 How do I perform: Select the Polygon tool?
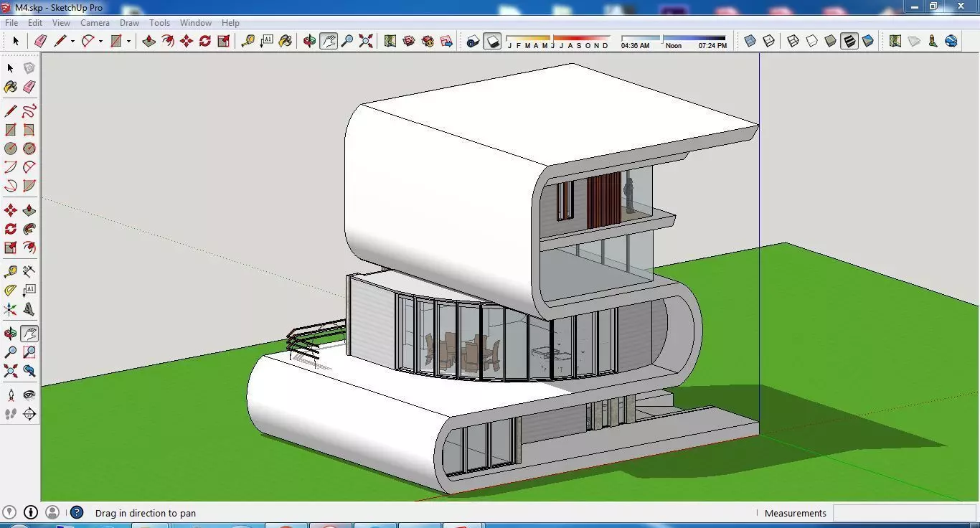pyautogui.click(x=29, y=148)
